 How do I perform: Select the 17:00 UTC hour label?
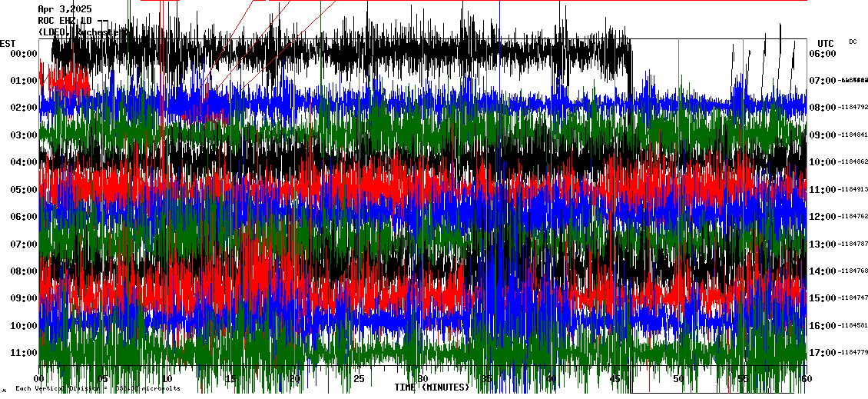822,353
